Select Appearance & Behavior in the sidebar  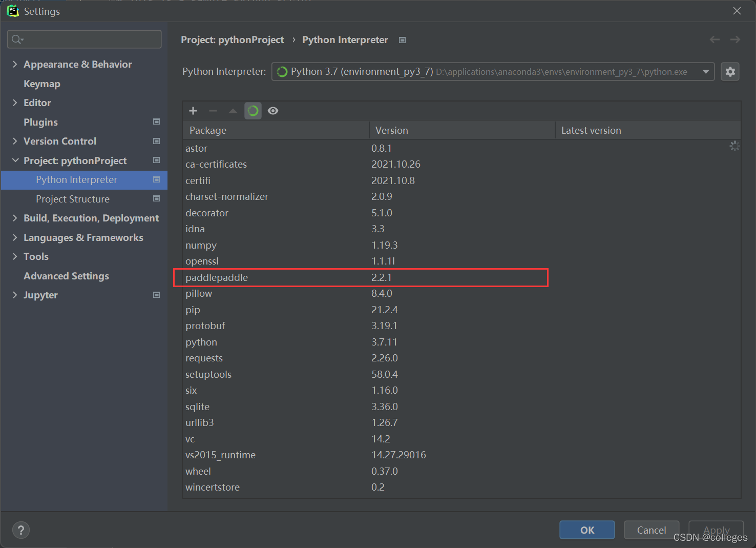tap(78, 64)
